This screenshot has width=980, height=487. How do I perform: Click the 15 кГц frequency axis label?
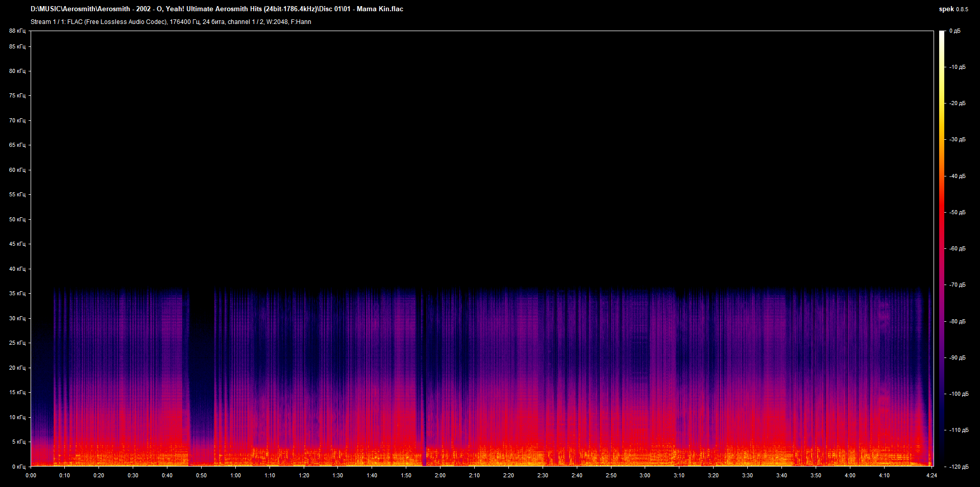coord(17,393)
